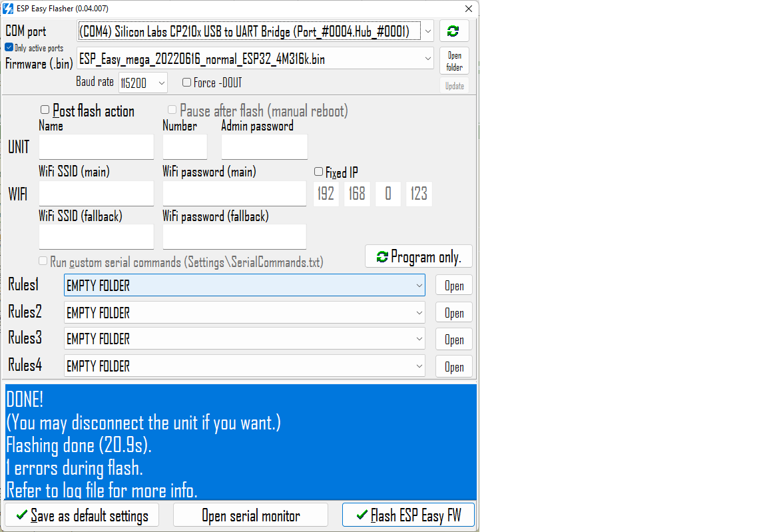Click the IP octet field showing 123
767x532 pixels.
[419, 194]
